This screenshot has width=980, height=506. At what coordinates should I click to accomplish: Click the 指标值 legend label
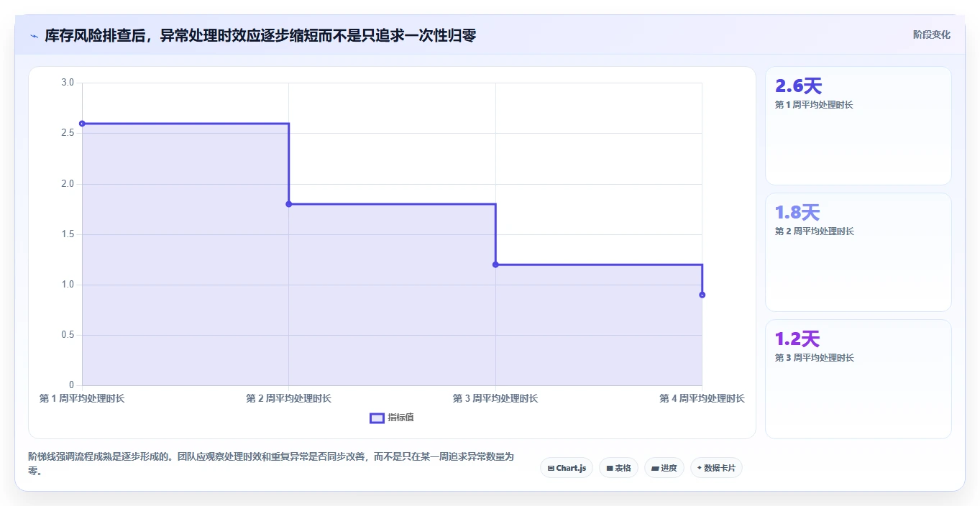point(401,418)
